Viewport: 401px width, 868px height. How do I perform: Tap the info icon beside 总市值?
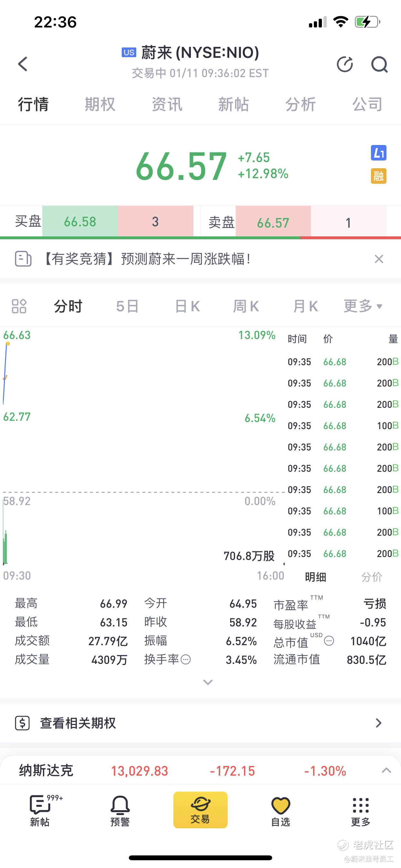coord(329,640)
